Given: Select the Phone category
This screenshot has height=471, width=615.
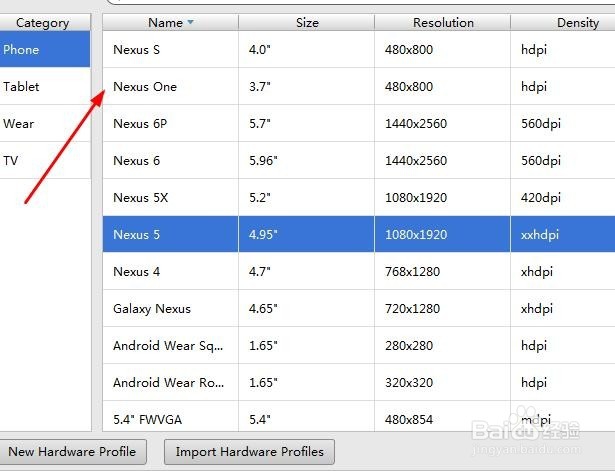Looking at the screenshot, I should click(x=45, y=49).
